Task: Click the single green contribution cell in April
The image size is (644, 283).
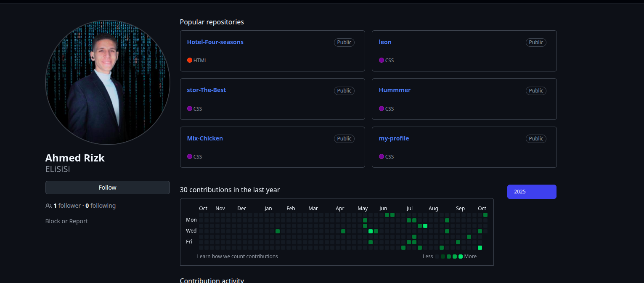Action: (x=343, y=231)
